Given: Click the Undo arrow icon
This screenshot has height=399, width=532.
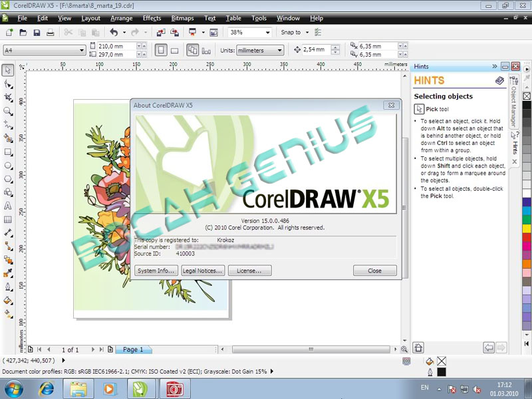Looking at the screenshot, I should tap(114, 32).
